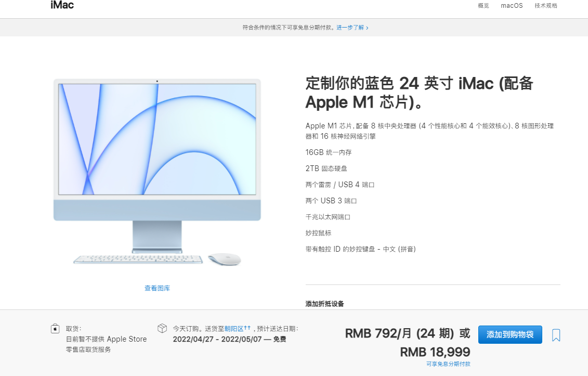
Task: Click the 朝阳区 delivery location link
Action: 234,329
